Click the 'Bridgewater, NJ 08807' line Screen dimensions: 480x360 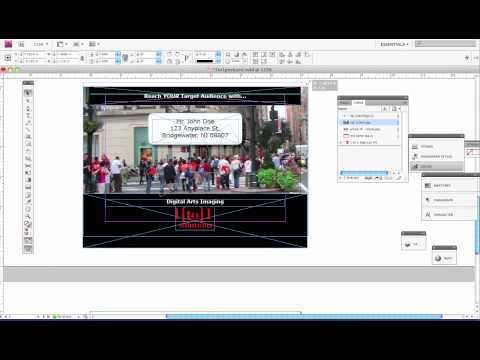click(x=195, y=135)
